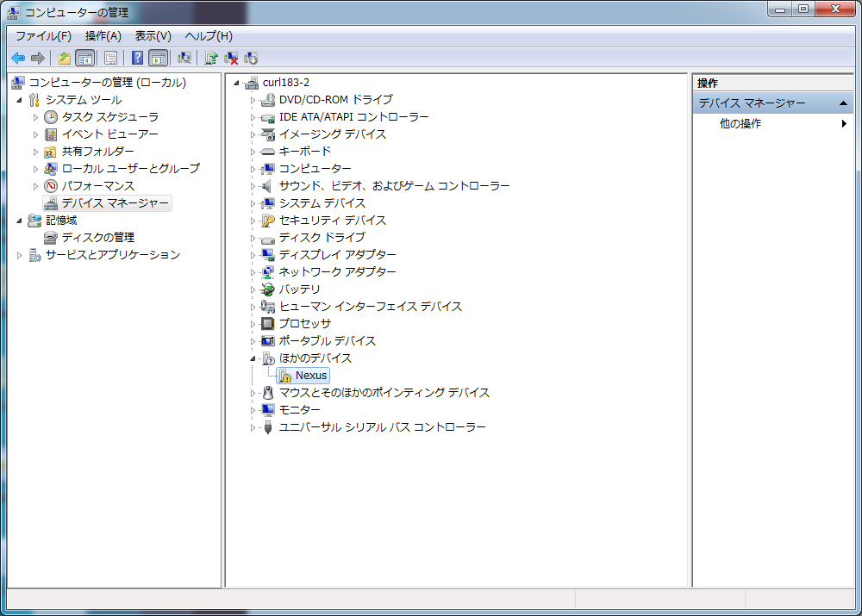Open the 表示(V) menu
Viewport: 862px width, 616px height.
tap(153, 36)
